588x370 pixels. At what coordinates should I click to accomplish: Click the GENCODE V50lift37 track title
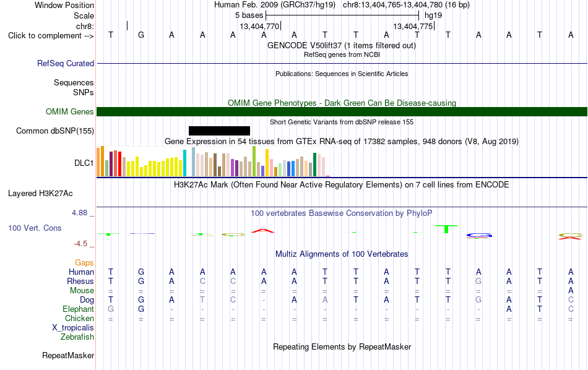[x=342, y=45]
